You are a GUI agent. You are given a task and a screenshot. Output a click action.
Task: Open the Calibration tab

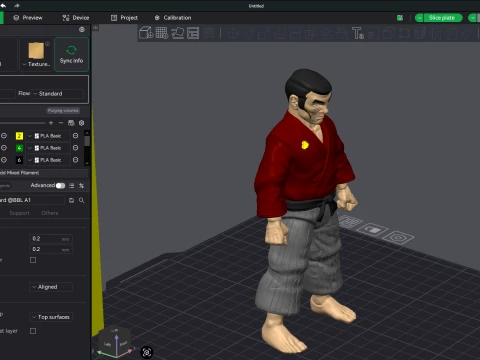(173, 18)
